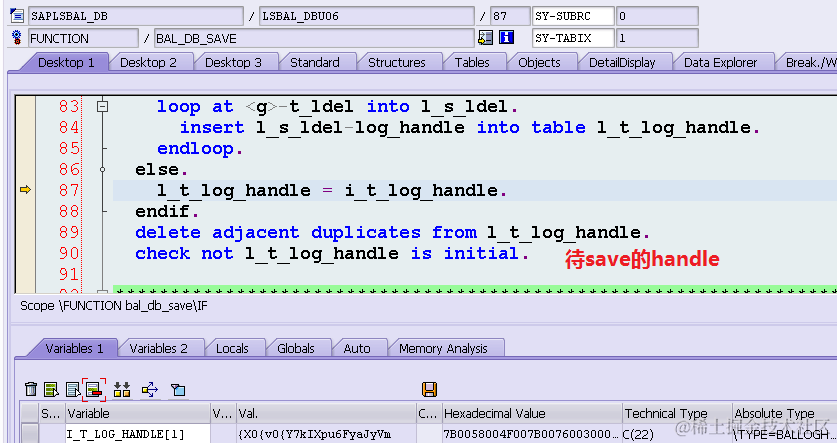
Task: Click the branching arrow icon with yellow square
Action: click(150, 390)
